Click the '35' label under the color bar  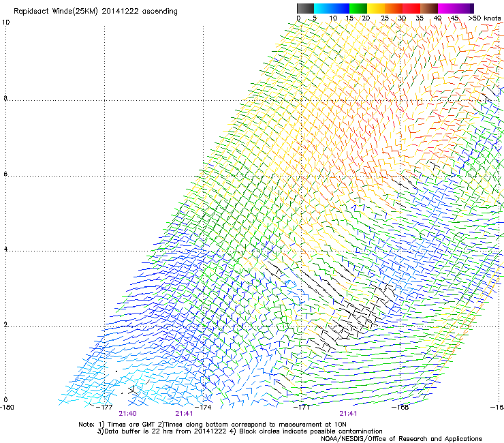pos(420,18)
